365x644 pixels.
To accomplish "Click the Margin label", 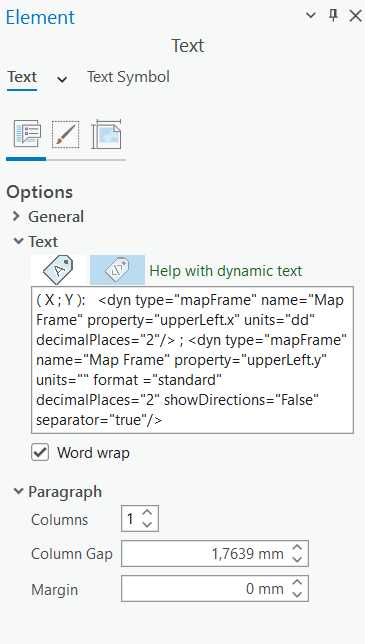I will pyautogui.click(x=55, y=589).
